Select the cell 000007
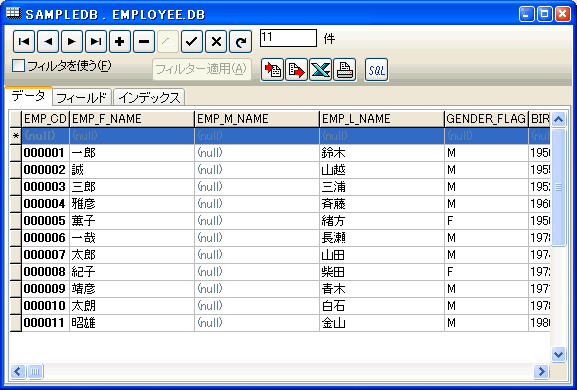Screen dimensions: 577x390 [x=45, y=255]
